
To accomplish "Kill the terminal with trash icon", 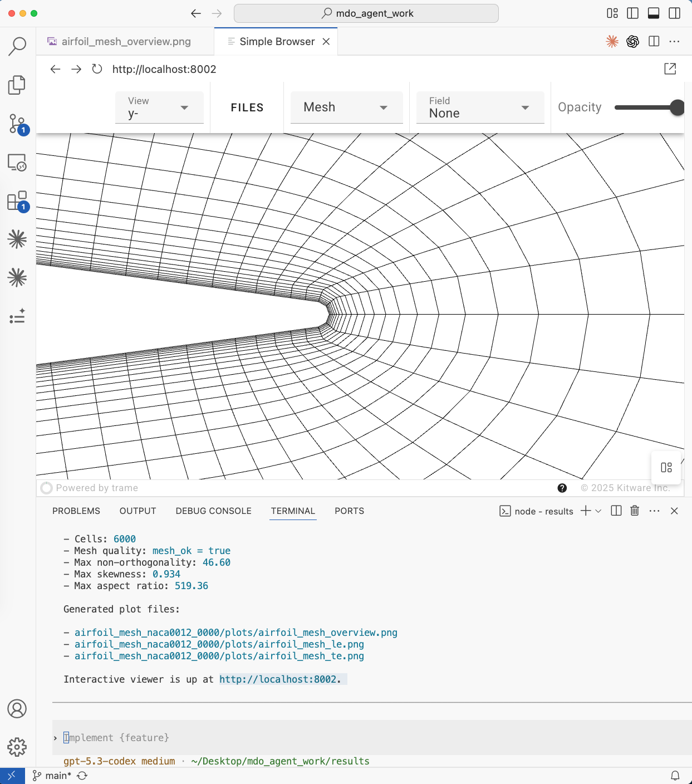I will click(x=635, y=511).
